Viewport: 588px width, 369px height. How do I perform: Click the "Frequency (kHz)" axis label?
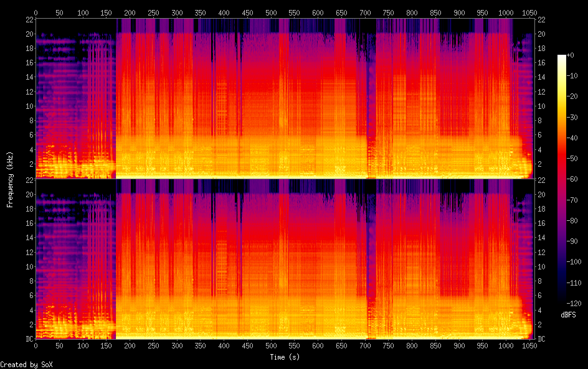point(11,179)
